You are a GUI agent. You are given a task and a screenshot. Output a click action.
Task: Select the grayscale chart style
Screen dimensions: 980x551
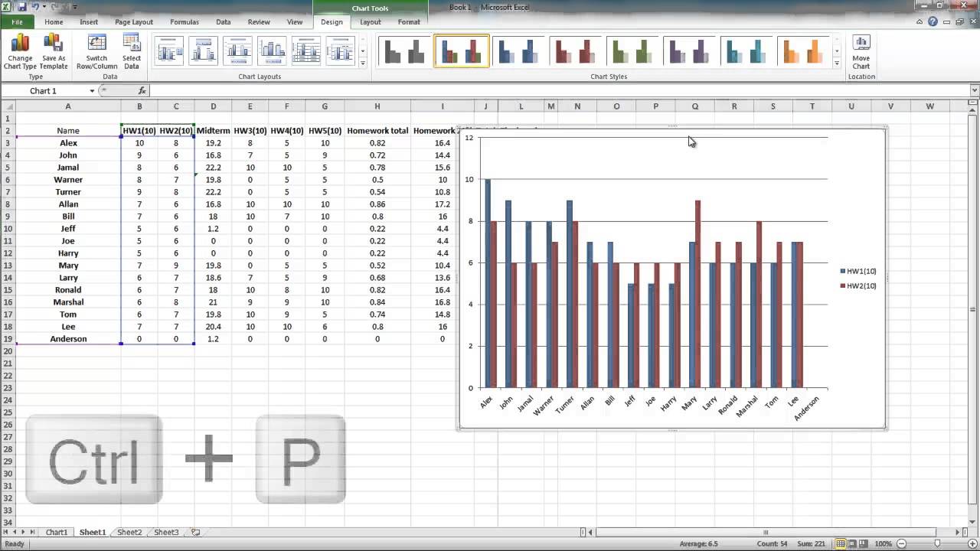tap(405, 51)
